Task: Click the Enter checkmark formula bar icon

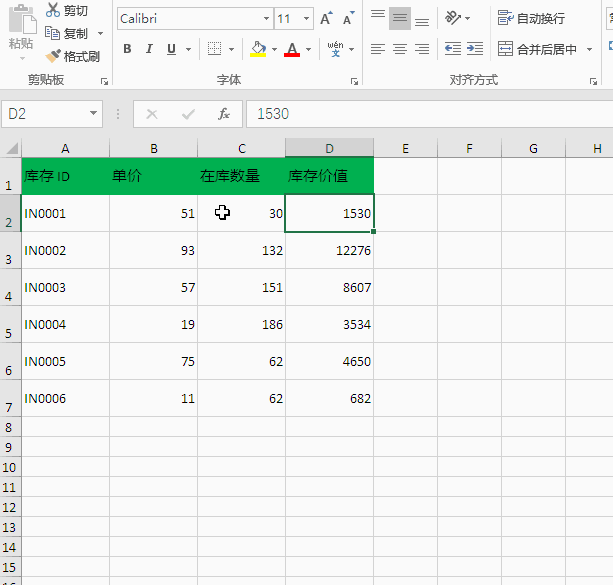Action: [x=188, y=114]
